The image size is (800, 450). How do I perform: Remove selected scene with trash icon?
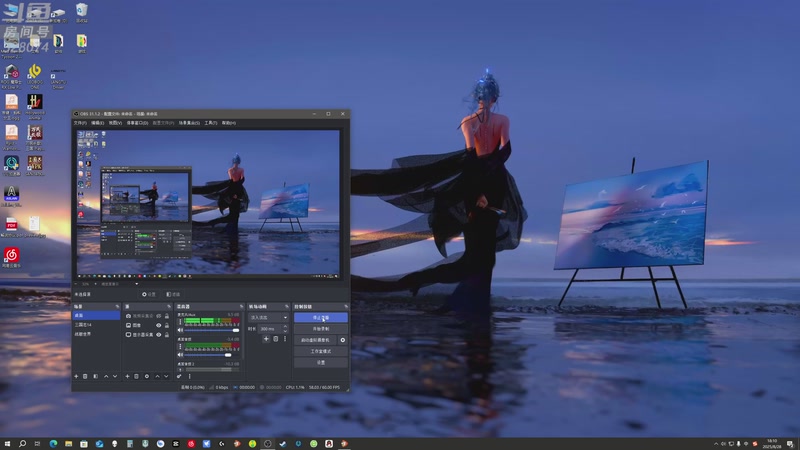[85, 377]
